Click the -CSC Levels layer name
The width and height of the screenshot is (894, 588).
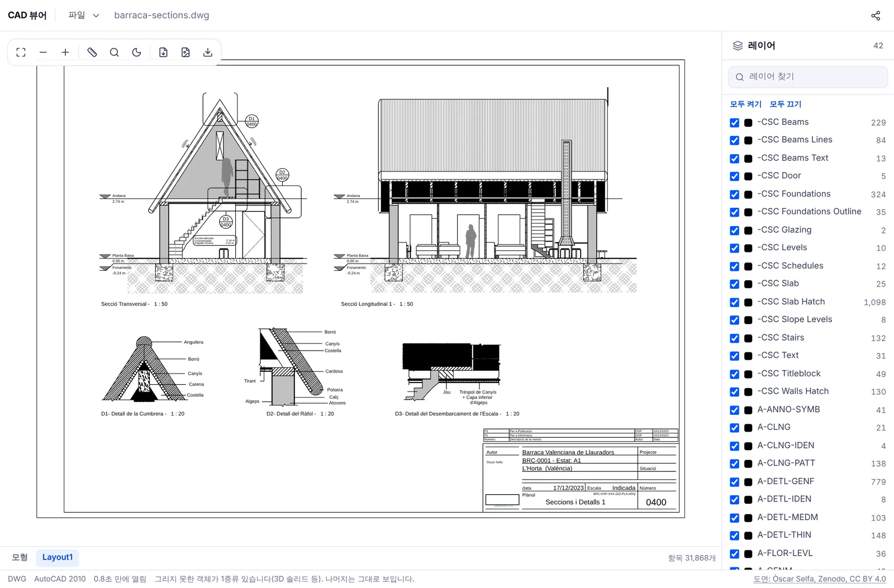pos(782,247)
